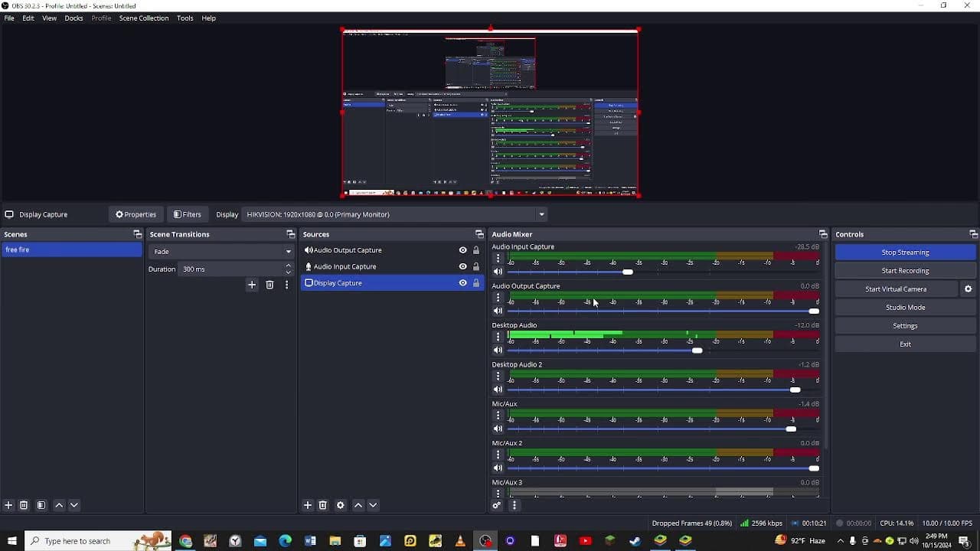The image size is (980, 551).
Task: Float the Scene Transitions dock
Action: (291, 234)
